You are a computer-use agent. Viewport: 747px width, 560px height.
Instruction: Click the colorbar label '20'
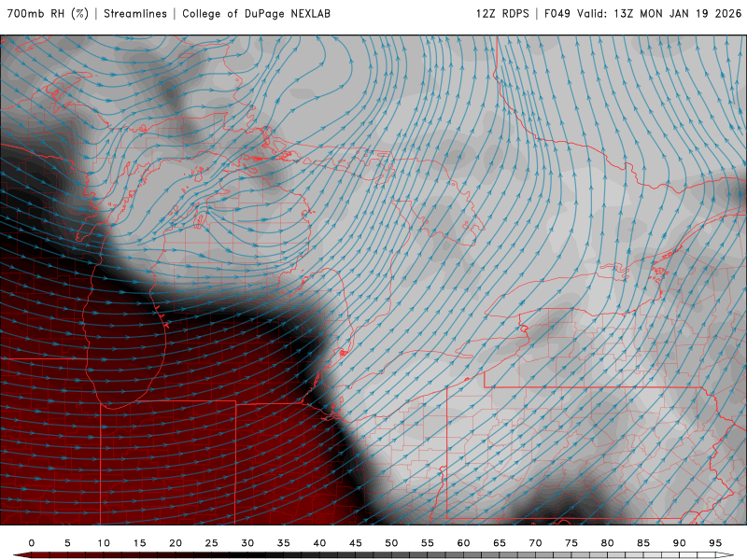(x=176, y=543)
